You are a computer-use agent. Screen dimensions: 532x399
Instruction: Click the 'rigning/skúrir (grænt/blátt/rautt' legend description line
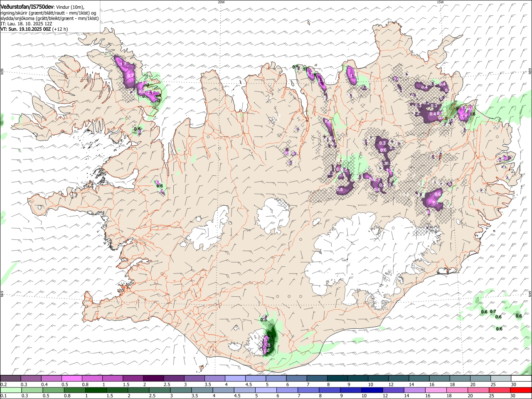pyautogui.click(x=48, y=13)
